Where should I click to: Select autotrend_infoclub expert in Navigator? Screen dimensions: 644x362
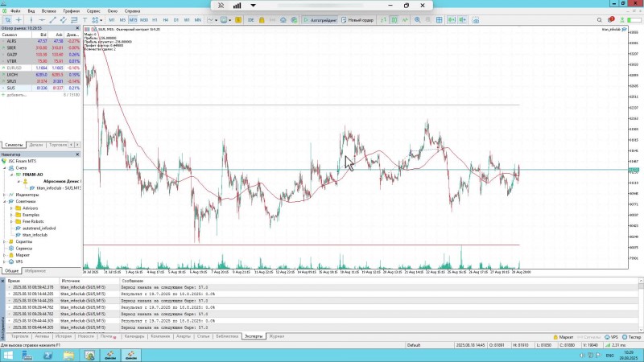click(x=39, y=228)
